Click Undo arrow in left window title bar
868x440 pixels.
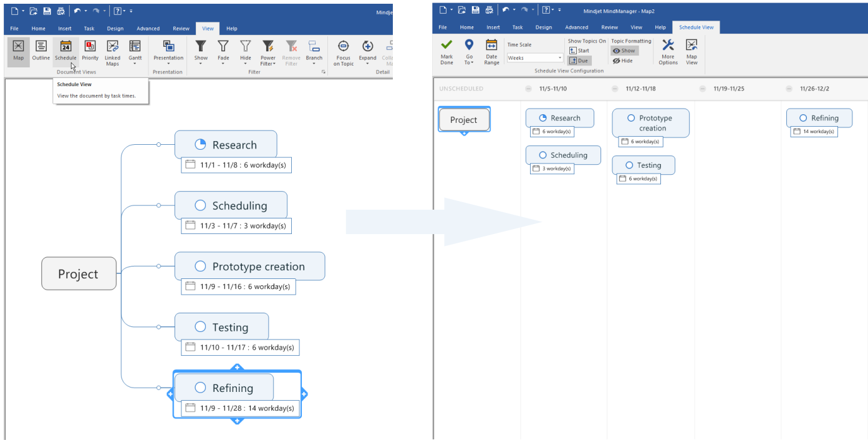click(x=77, y=11)
